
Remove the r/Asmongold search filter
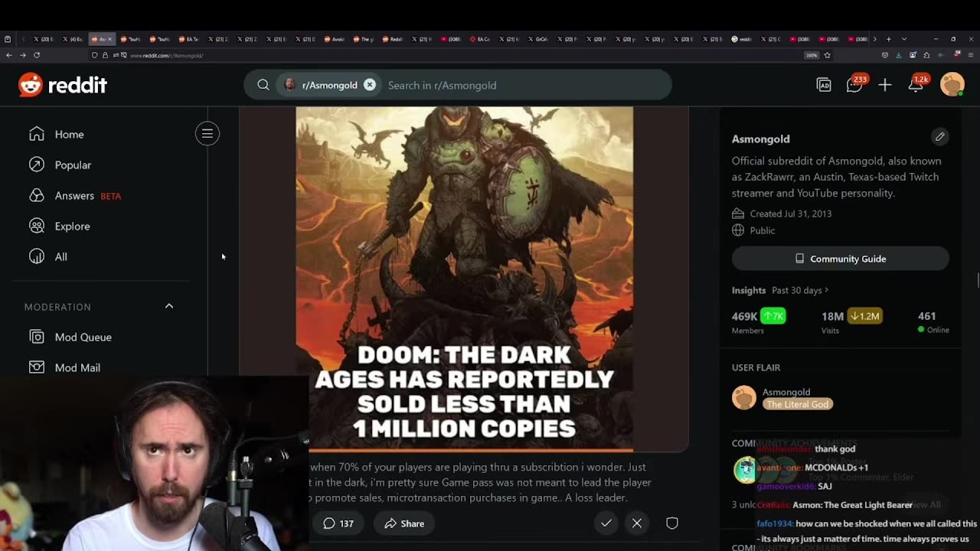pos(370,85)
